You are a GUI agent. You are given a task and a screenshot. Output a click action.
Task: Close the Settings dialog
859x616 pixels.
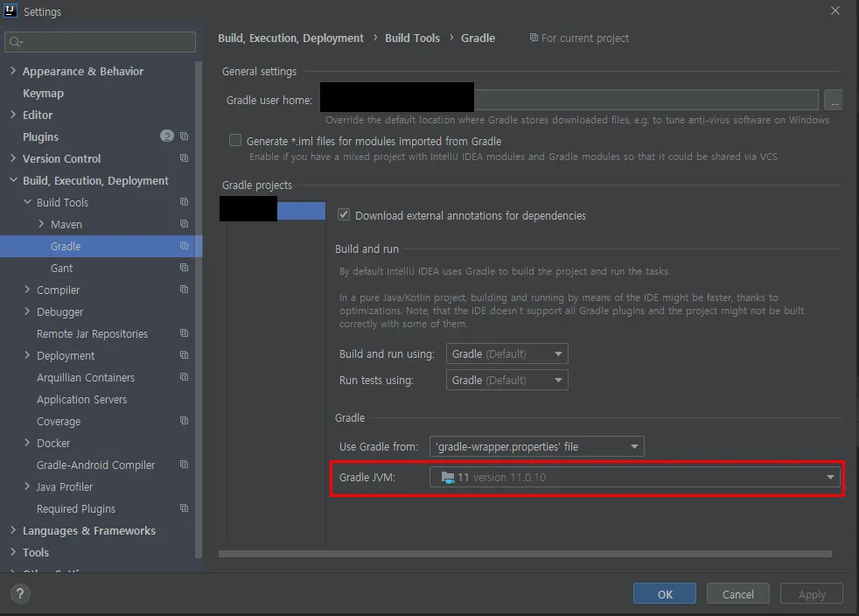pos(835,10)
